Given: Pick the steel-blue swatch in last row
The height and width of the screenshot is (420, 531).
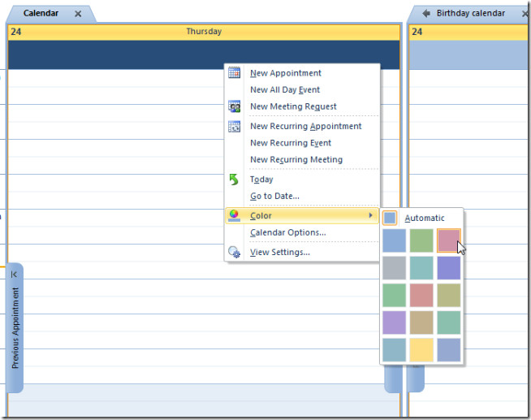Looking at the screenshot, I should (x=394, y=350).
